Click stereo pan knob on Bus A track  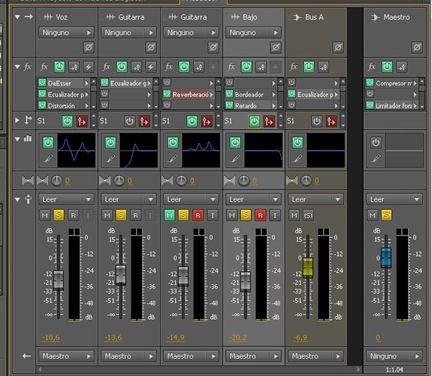306,181
